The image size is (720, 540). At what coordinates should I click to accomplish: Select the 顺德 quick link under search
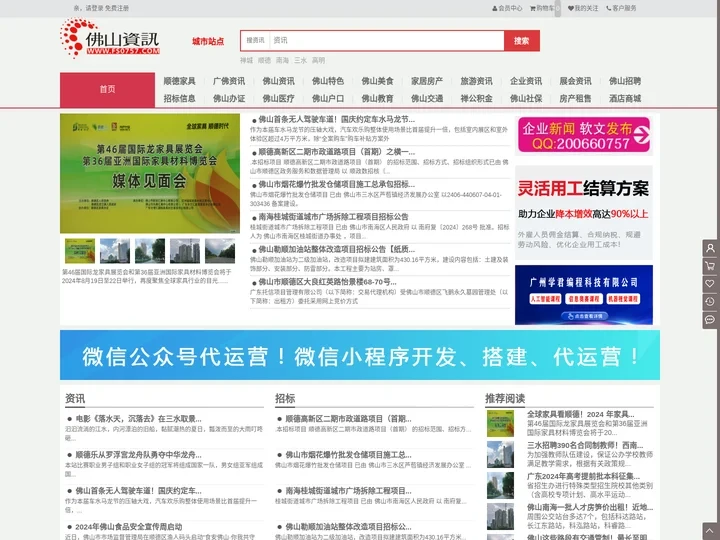click(x=264, y=60)
